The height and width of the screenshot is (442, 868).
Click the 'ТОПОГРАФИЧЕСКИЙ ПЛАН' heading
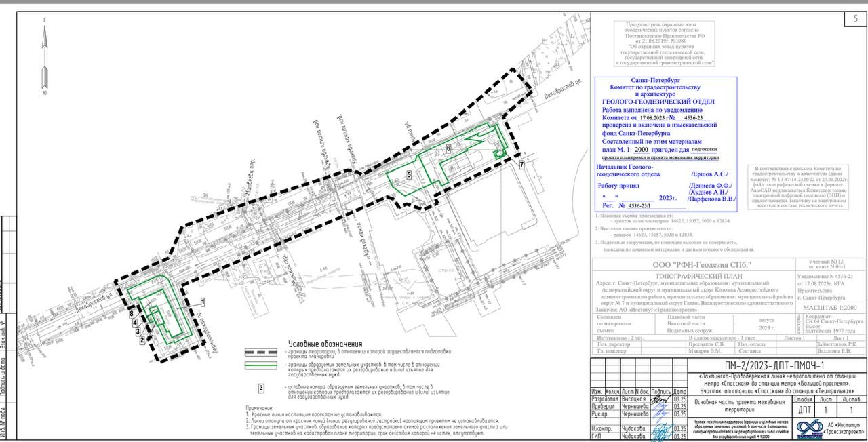(x=699, y=276)
